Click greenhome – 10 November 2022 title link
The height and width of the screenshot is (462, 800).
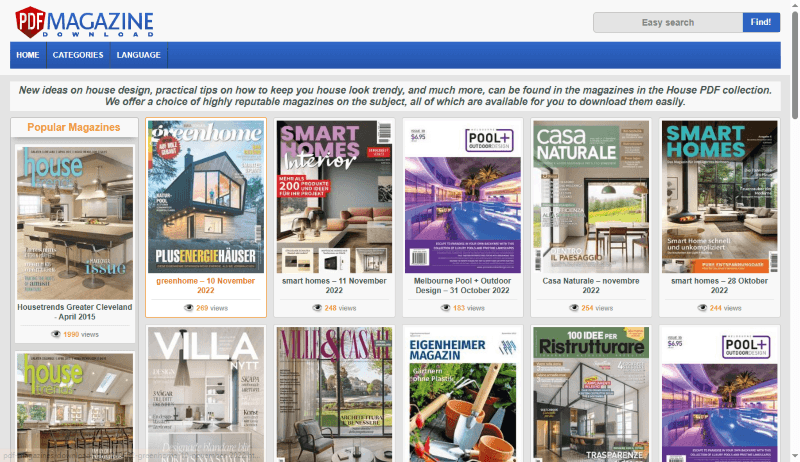[206, 286]
